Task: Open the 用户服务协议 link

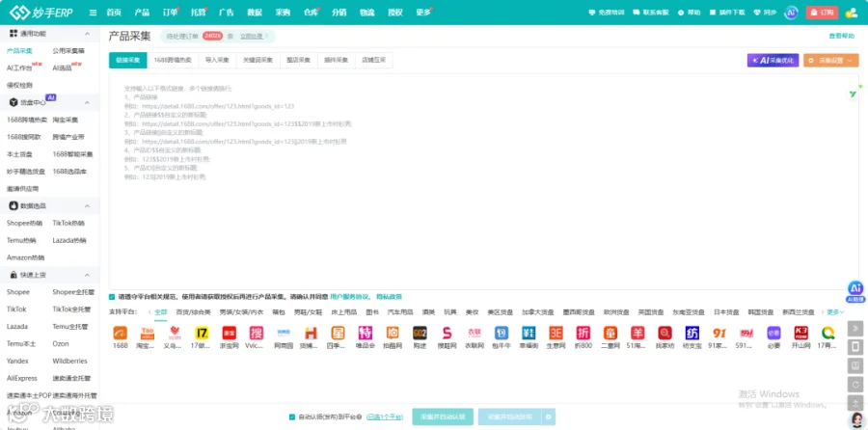Action: 351,297
